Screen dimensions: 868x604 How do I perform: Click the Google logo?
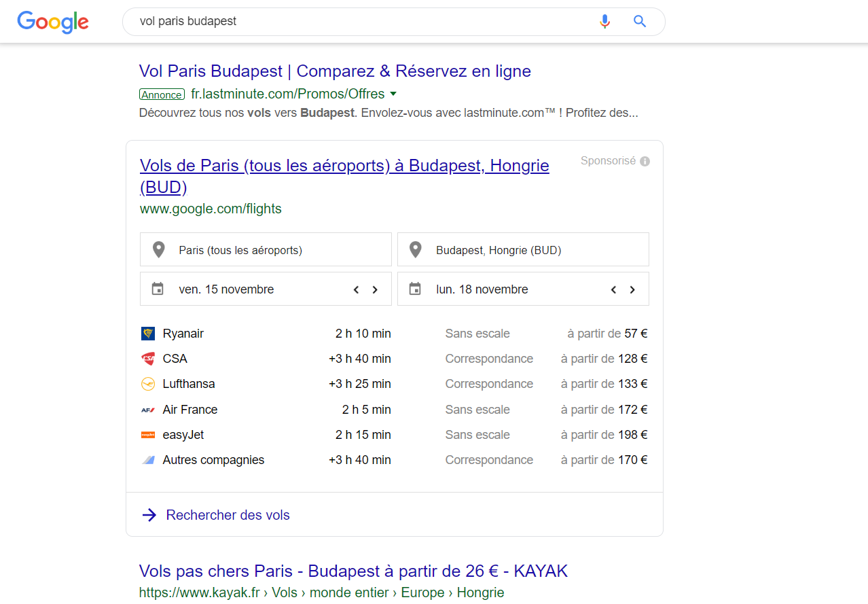[53, 22]
